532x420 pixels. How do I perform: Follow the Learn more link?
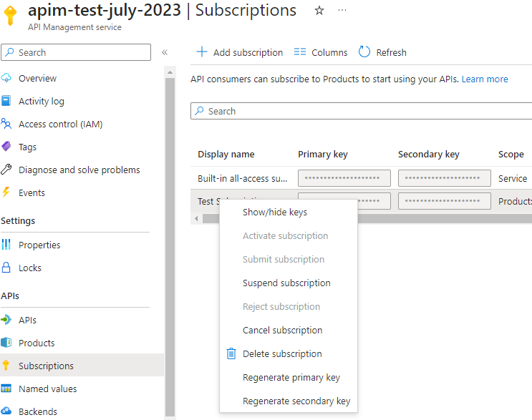tap(485, 79)
